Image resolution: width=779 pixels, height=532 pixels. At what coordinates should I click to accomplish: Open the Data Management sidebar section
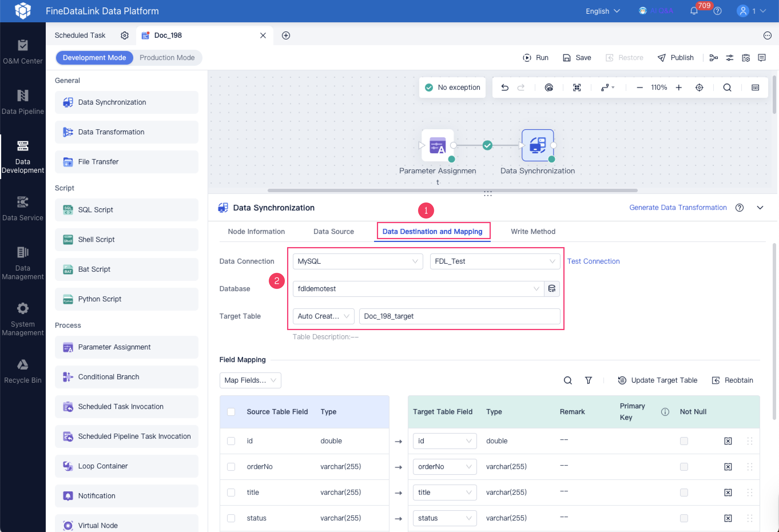[23, 263]
